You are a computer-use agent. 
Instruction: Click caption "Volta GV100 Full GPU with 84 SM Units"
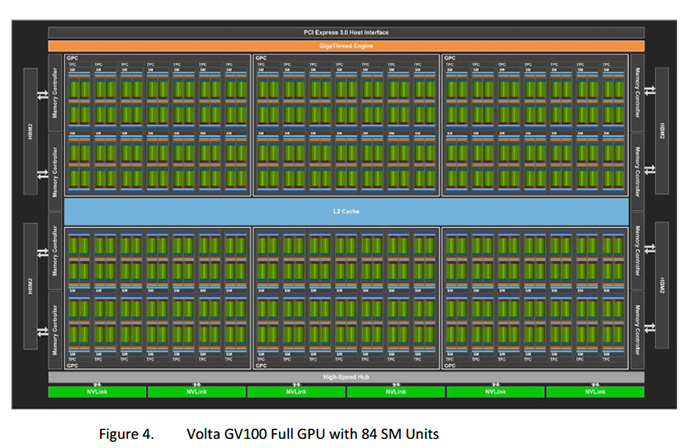pos(312,434)
